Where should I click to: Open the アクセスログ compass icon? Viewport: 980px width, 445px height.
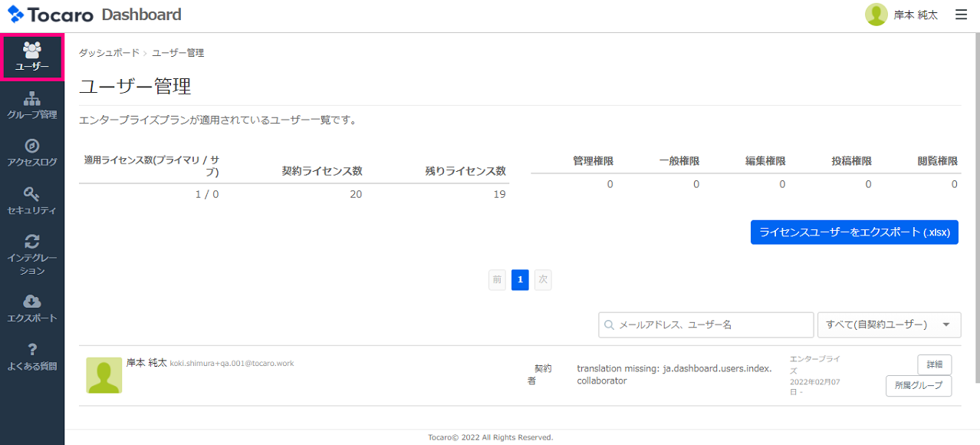coord(32,146)
